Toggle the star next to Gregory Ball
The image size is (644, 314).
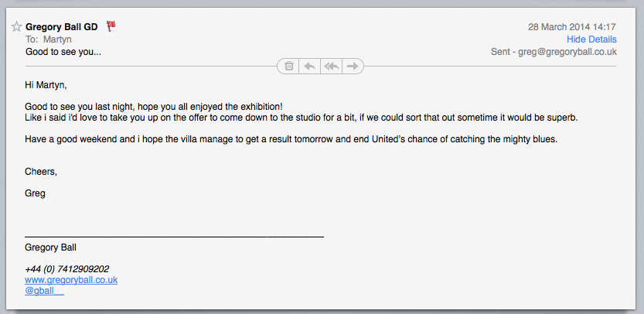16,27
